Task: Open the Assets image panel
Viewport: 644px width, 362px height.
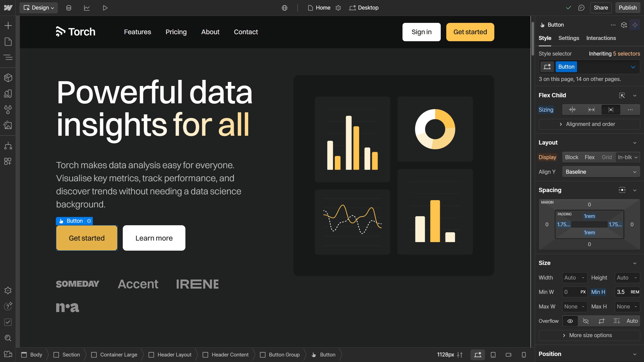Action: (8, 125)
